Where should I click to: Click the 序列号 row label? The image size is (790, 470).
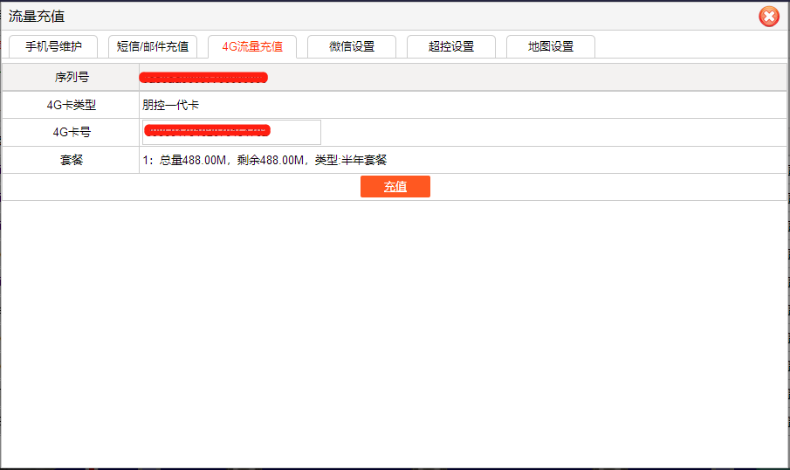pyautogui.click(x=71, y=77)
